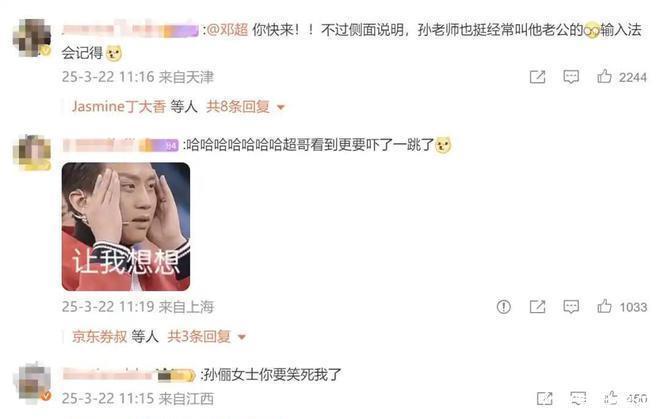The height and width of the screenshot is (419, 660).
Task: Click dropdown arrow beside 共3条回复
Action: 241,337
